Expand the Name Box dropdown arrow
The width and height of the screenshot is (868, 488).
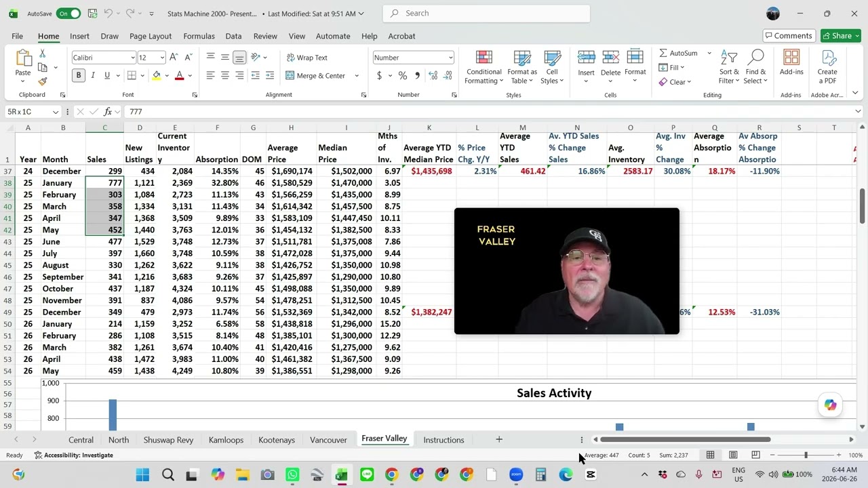point(55,112)
